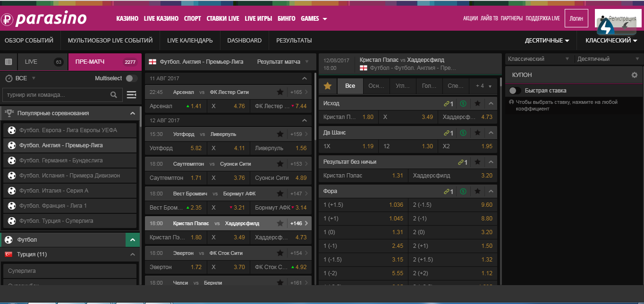This screenshot has height=304, width=644.
Task: Open the LIVE КАЛЕНДАРЬ tab
Action: point(190,41)
